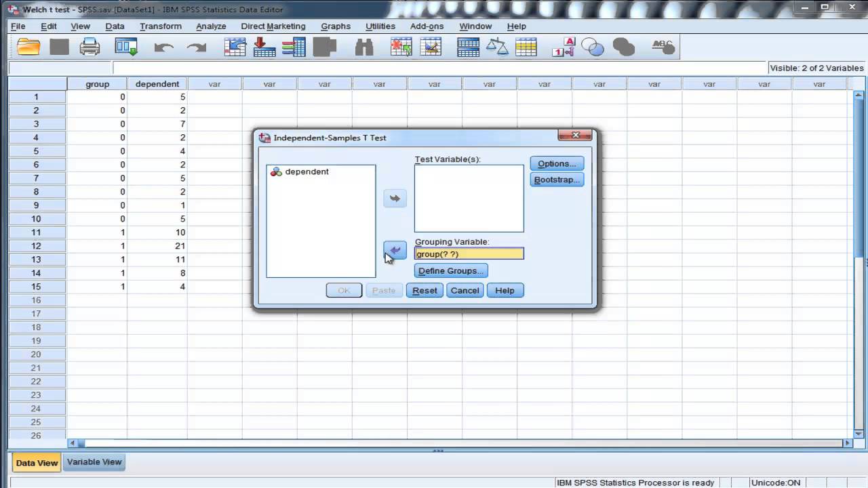Click the Use Variable Sets icon
This screenshot has width=868, height=488.
593,47
